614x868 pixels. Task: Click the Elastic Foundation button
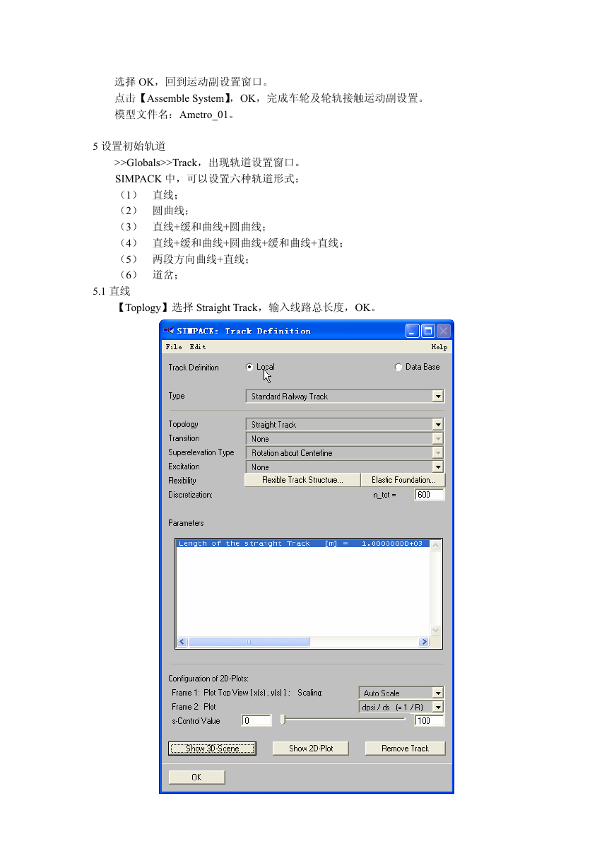tap(403, 480)
